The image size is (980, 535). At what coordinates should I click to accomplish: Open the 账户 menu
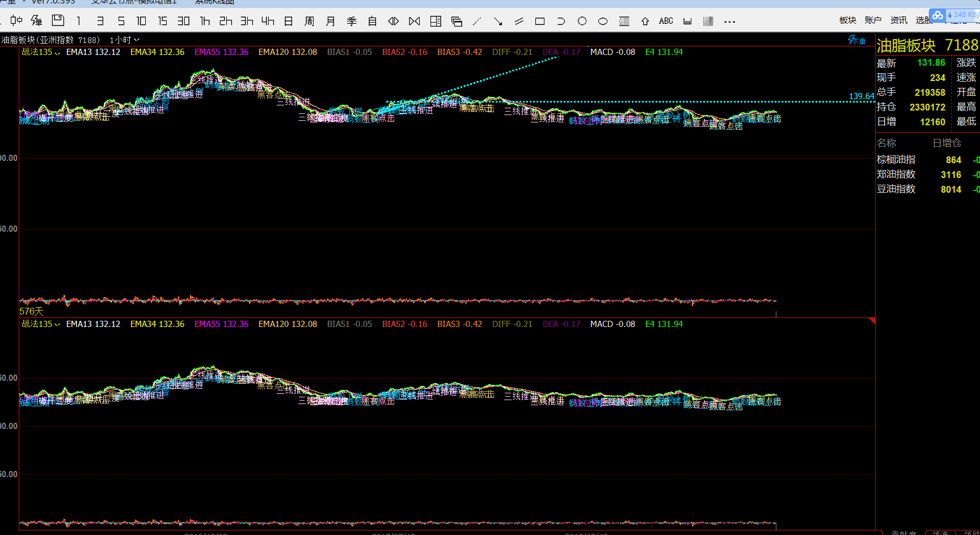tap(873, 20)
